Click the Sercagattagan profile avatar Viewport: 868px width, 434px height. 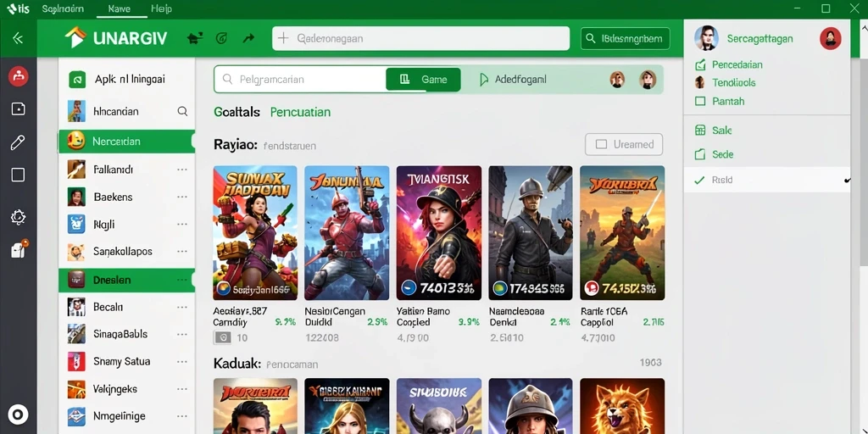706,38
